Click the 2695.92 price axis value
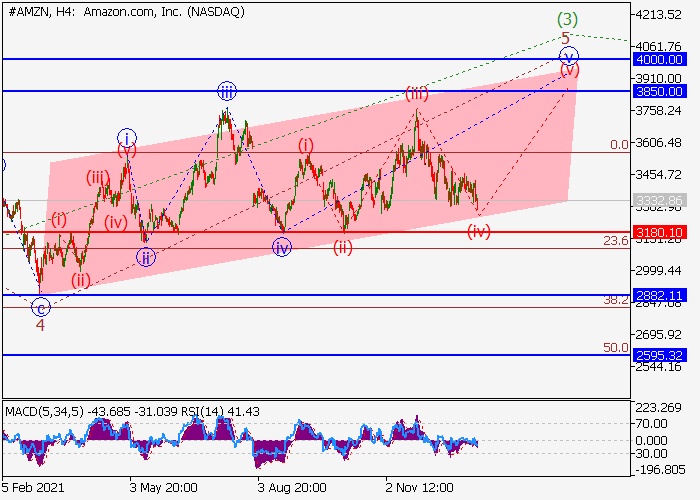 coord(658,334)
